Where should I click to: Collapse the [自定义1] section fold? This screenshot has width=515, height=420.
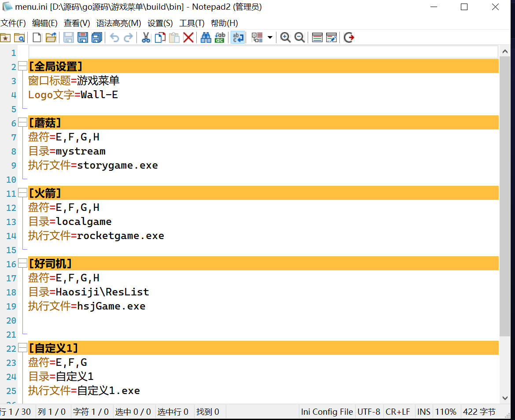pyautogui.click(x=22, y=348)
